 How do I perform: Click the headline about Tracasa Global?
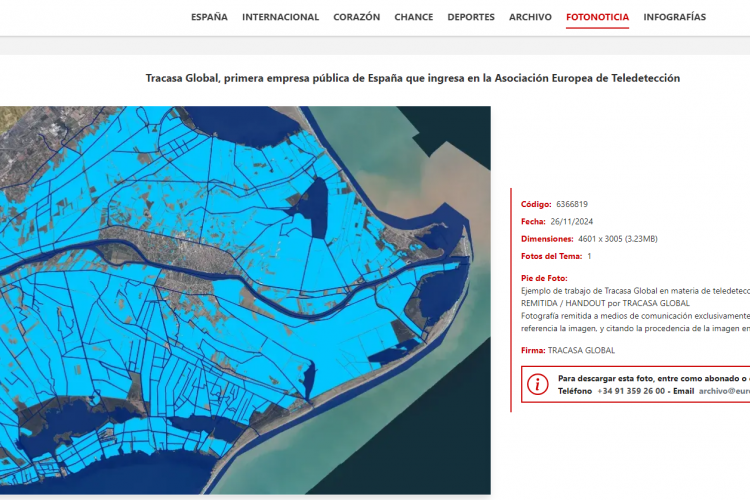click(413, 78)
